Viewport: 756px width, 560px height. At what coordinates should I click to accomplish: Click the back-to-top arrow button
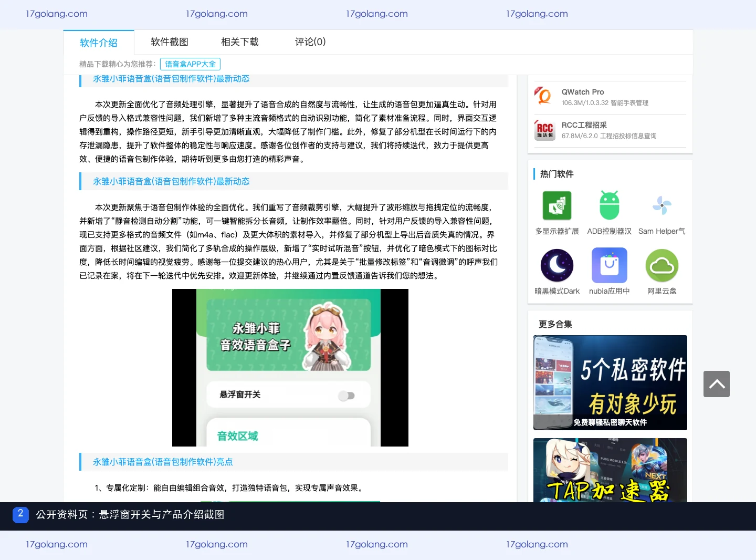click(717, 384)
